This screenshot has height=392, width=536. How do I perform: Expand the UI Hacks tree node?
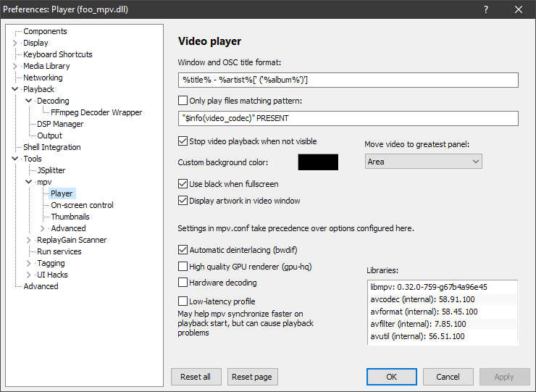tap(29, 275)
